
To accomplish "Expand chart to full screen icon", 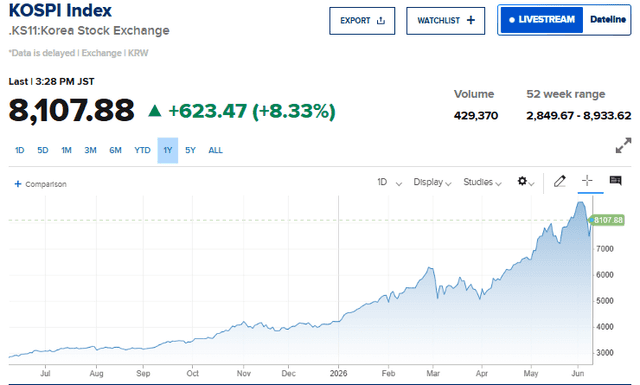I will [623, 145].
